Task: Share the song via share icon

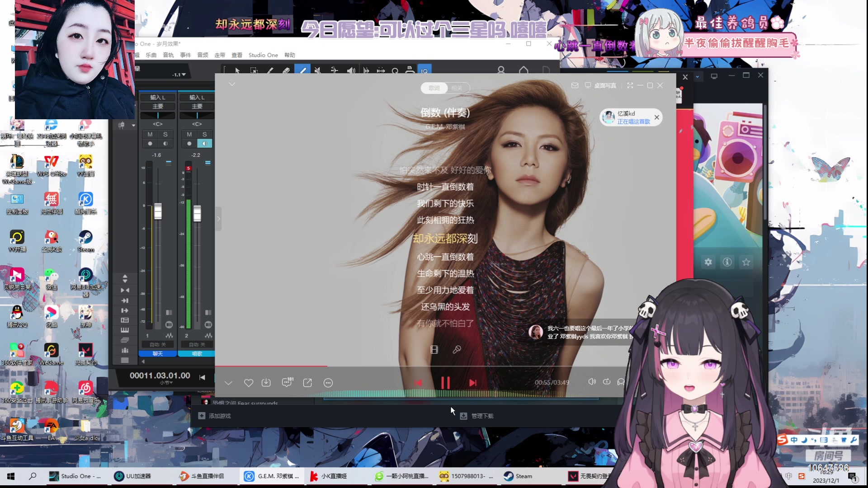Action: [x=307, y=383]
